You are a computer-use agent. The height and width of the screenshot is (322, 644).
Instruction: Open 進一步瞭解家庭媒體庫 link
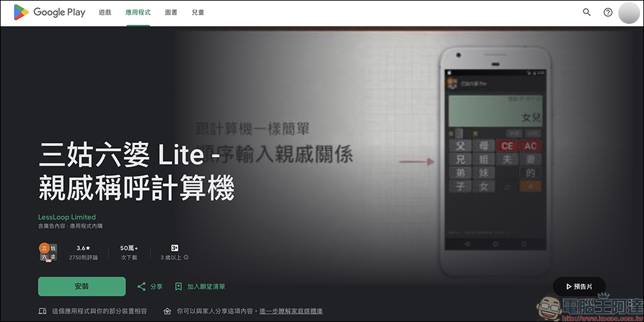[x=291, y=311]
